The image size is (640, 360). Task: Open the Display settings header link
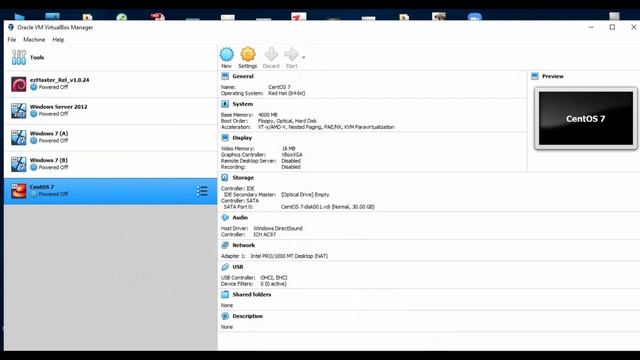point(242,138)
